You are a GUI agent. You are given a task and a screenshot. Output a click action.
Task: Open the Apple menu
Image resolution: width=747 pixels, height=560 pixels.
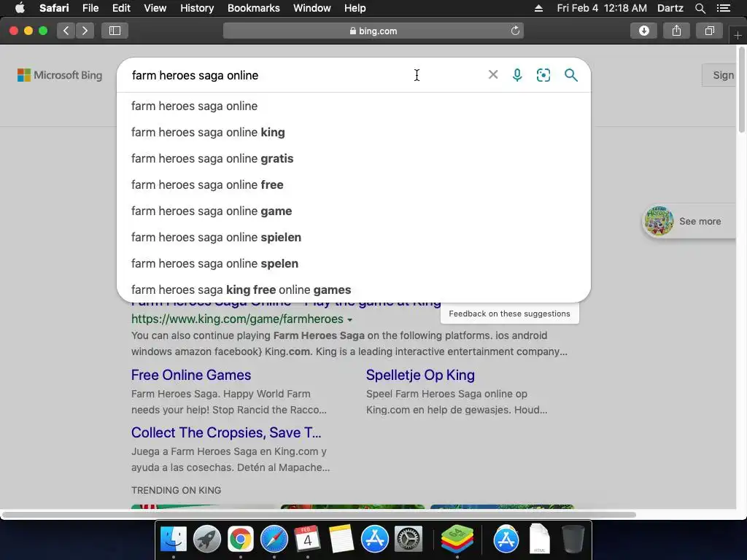[20, 8]
